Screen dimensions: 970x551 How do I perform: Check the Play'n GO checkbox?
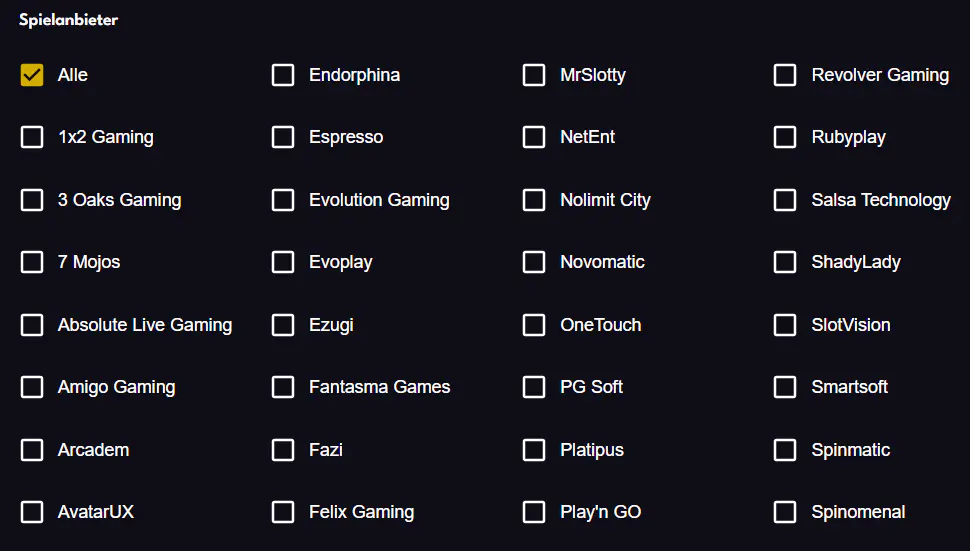pyautogui.click(x=534, y=512)
